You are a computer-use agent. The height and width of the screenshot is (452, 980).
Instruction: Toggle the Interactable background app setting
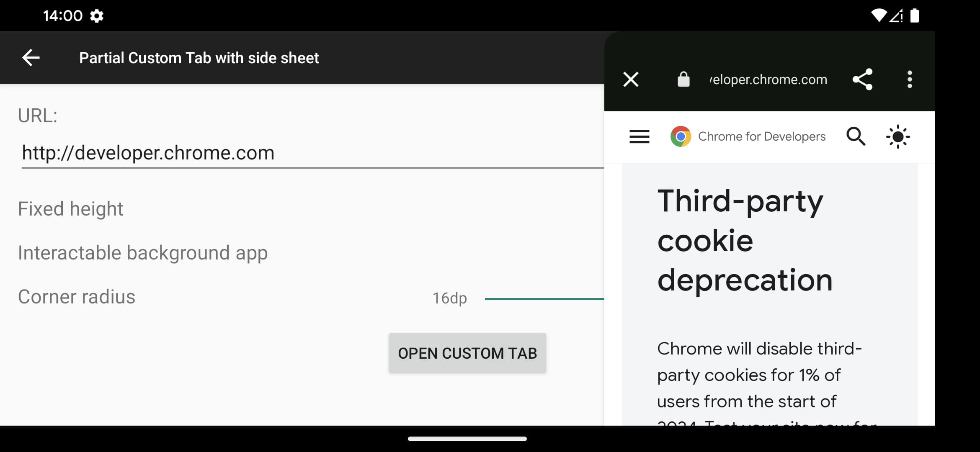(143, 253)
